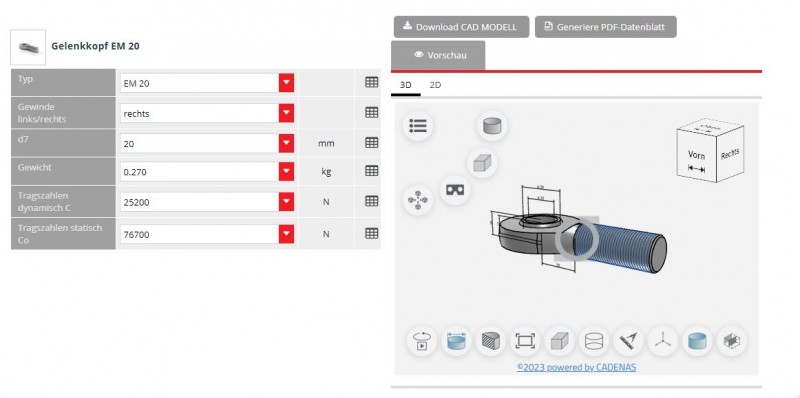Viewport: 800px width, 398px height.
Task: Select the sectional cut view icon
Action: click(490, 341)
